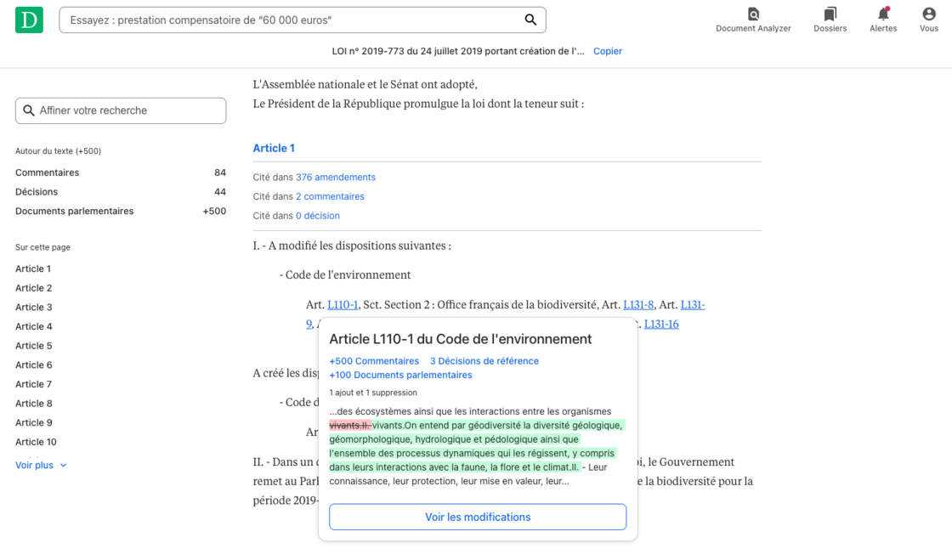Click the 'Sur cette page' heading
Image resolution: width=952 pixels, height=560 pixels.
pos(42,247)
